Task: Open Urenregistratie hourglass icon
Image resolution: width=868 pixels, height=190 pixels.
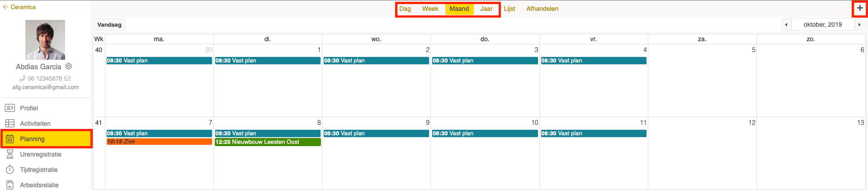Action: point(10,154)
